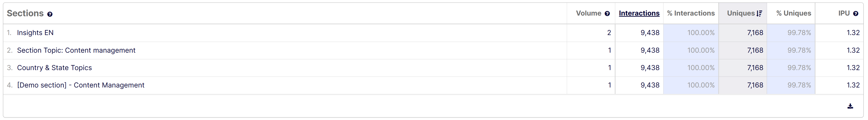Sort by the % Interactions header
Viewport: 868px width, 120px height.
coord(690,14)
